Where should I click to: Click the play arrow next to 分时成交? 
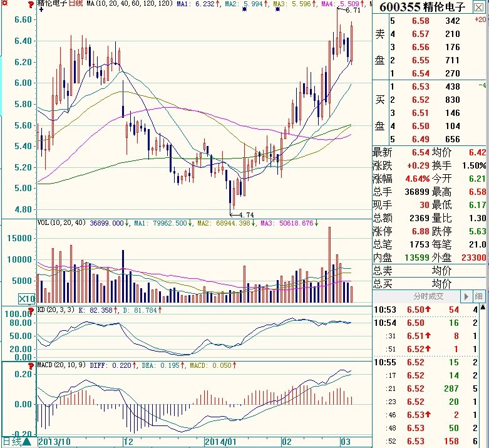coord(466,296)
